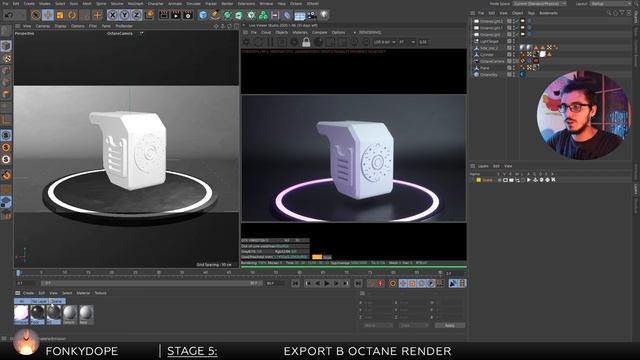This screenshot has width=640, height=360.
Task: Select Model mode cube icon in left toolbar
Action: [x=6, y=46]
